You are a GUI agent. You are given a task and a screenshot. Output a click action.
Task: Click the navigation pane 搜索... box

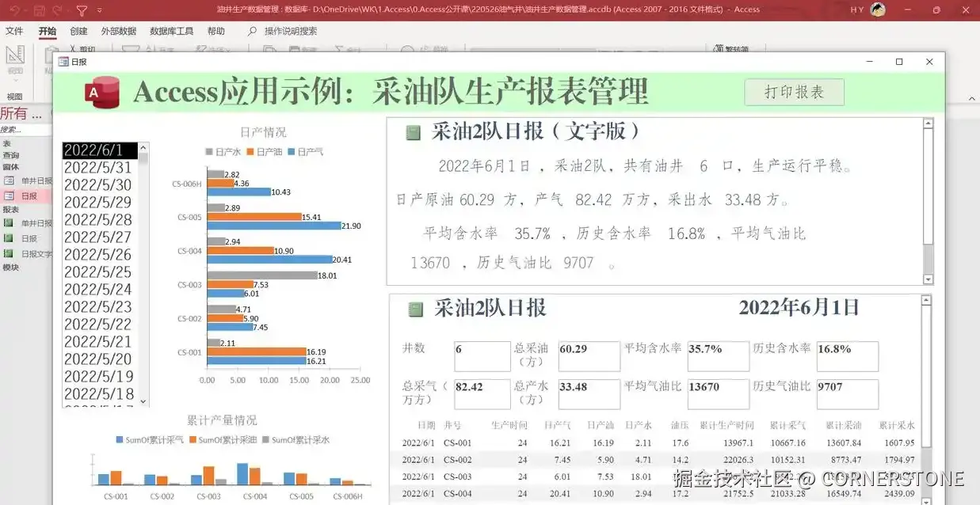point(24,130)
